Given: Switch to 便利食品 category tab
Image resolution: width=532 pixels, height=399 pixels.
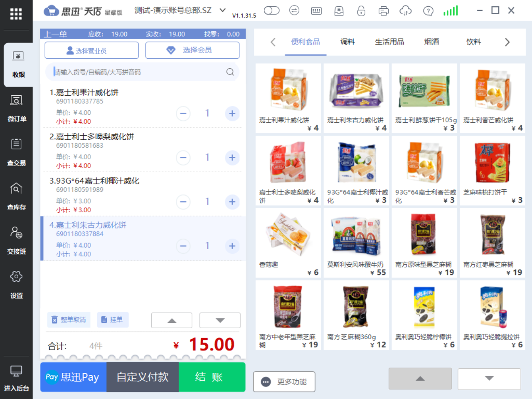Looking at the screenshot, I should pos(305,42).
